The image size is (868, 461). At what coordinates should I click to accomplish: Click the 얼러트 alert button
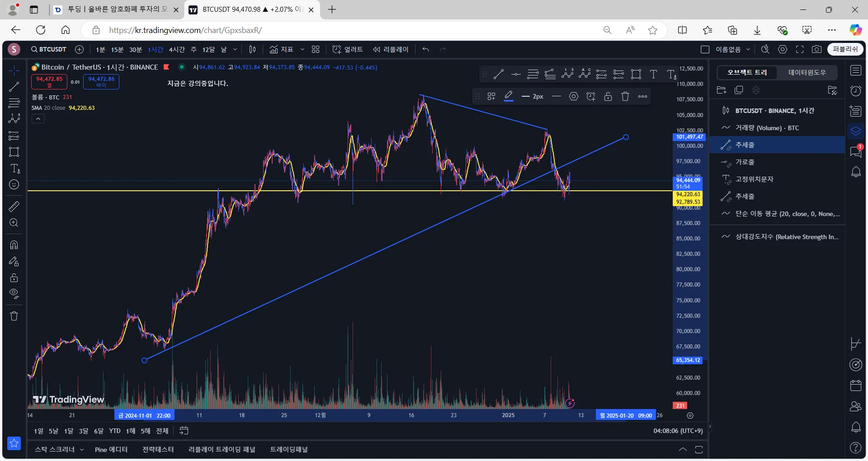[x=348, y=49]
